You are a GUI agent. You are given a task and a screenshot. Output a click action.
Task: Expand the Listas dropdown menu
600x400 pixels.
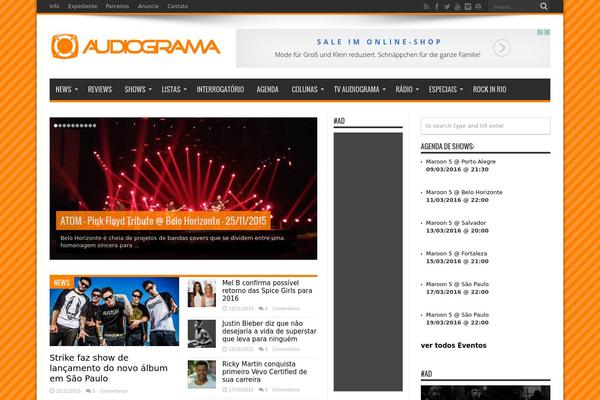pos(174,89)
